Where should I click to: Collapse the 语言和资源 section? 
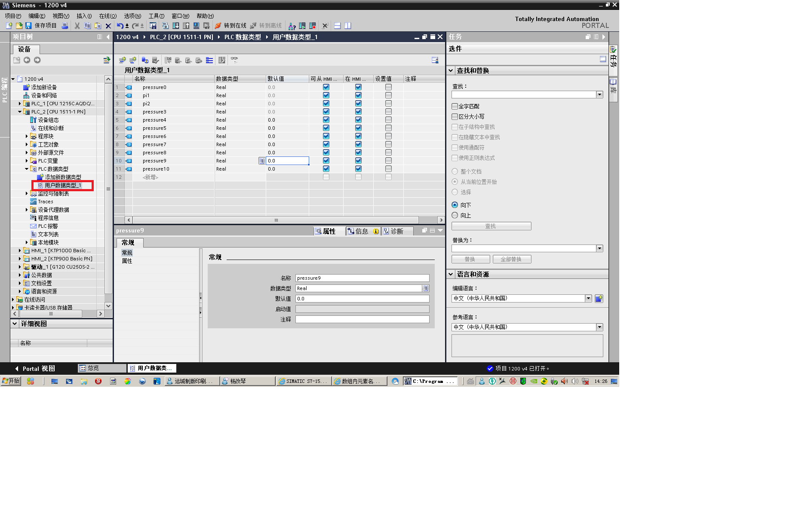(451, 274)
